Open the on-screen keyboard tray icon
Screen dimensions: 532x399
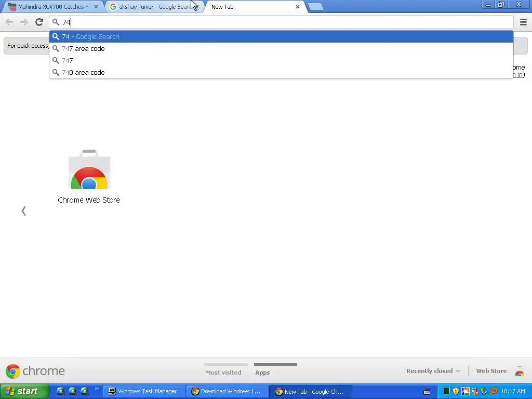(x=427, y=392)
